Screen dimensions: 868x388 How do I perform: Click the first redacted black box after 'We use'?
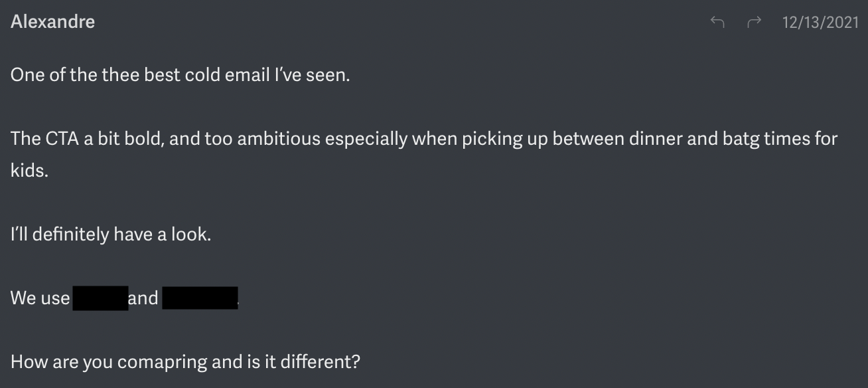100,298
